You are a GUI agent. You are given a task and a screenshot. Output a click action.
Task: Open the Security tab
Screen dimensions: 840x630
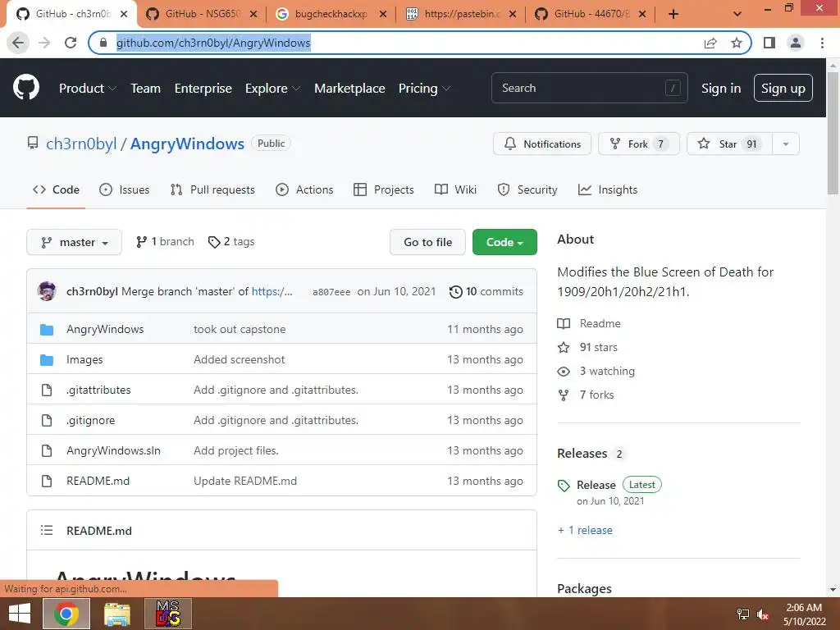(x=527, y=189)
